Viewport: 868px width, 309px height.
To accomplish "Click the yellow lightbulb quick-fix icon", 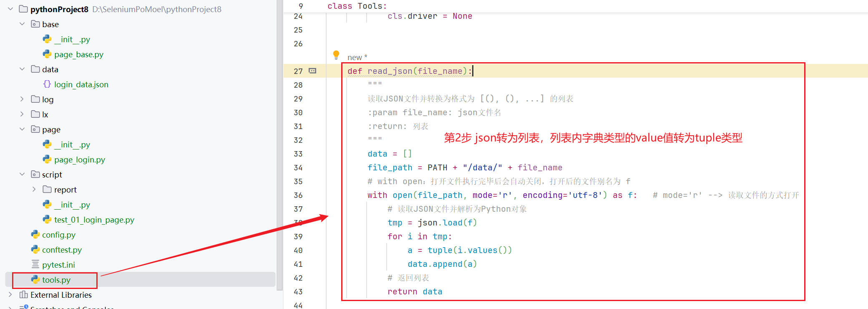I will click(336, 55).
